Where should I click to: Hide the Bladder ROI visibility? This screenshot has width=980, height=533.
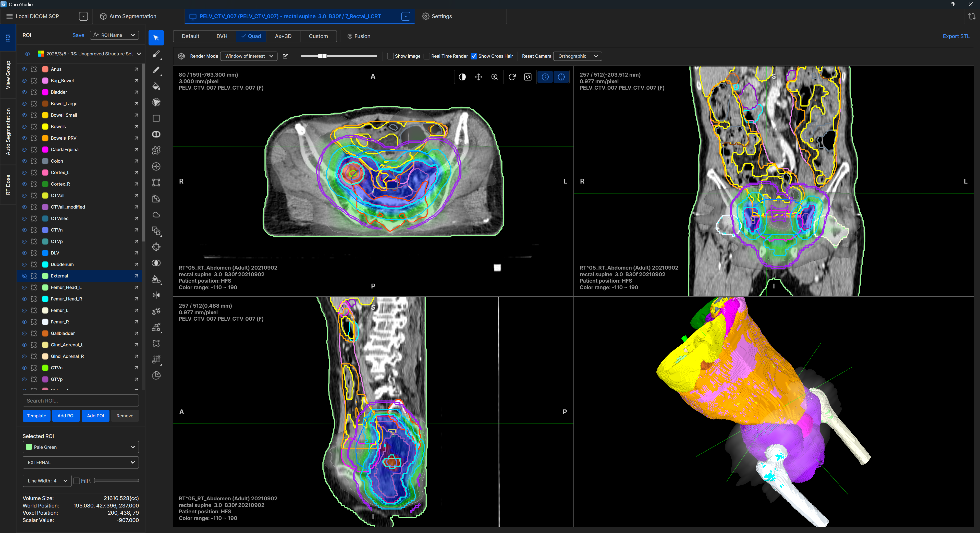[24, 92]
